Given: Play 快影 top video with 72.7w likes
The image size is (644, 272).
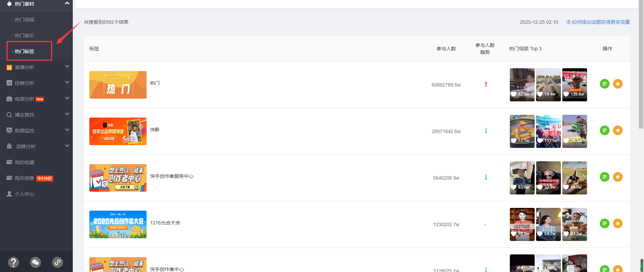Looking at the screenshot, I should pyautogui.click(x=522, y=131).
